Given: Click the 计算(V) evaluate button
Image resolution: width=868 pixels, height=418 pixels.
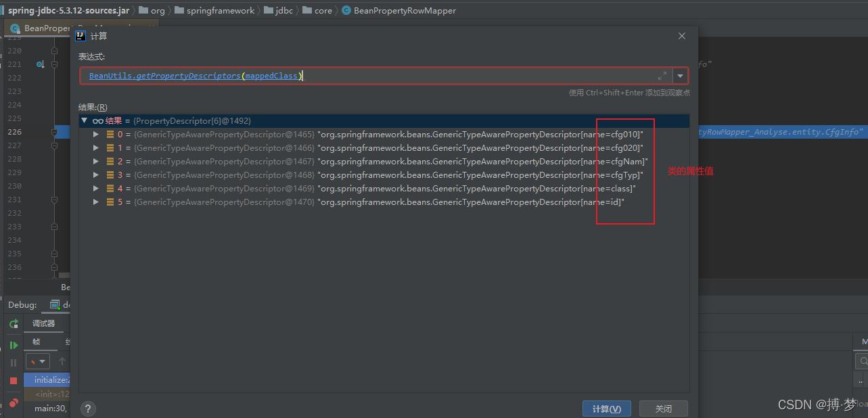Looking at the screenshot, I should tap(607, 409).
